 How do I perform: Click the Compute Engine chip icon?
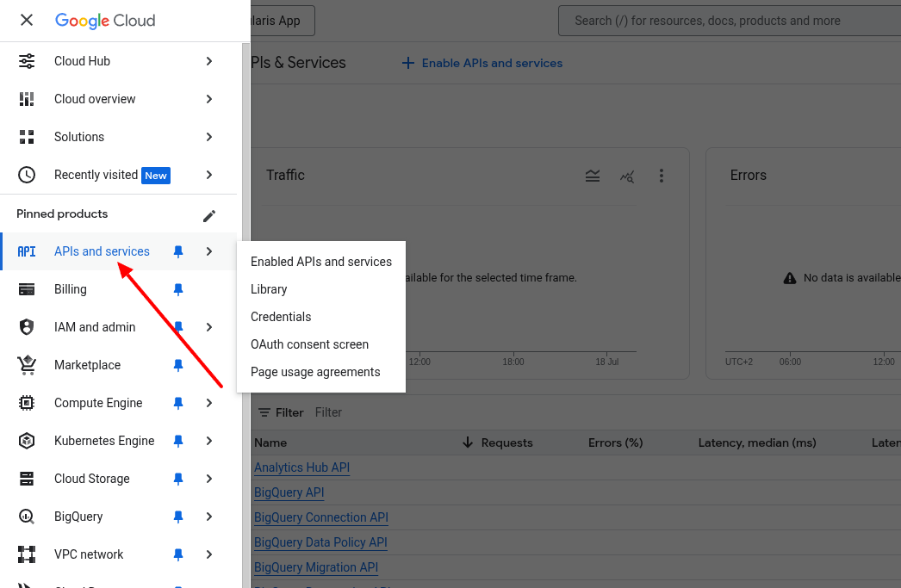[x=27, y=403]
